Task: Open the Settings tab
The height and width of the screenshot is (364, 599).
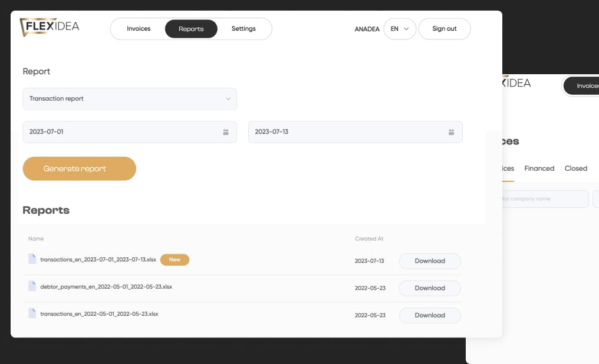Action: click(x=243, y=29)
